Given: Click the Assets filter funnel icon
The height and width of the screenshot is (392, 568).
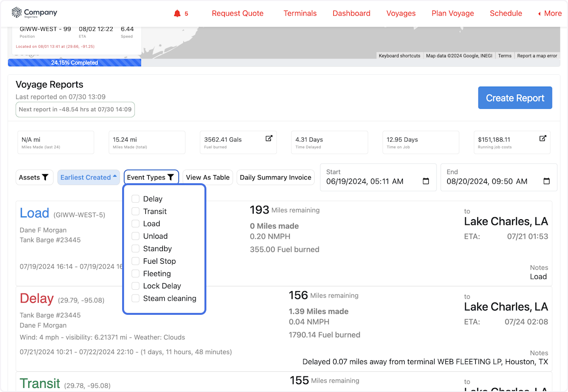Looking at the screenshot, I should point(45,178).
